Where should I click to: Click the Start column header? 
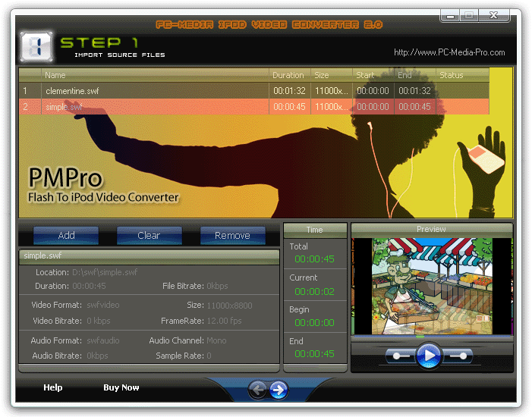tap(373, 75)
